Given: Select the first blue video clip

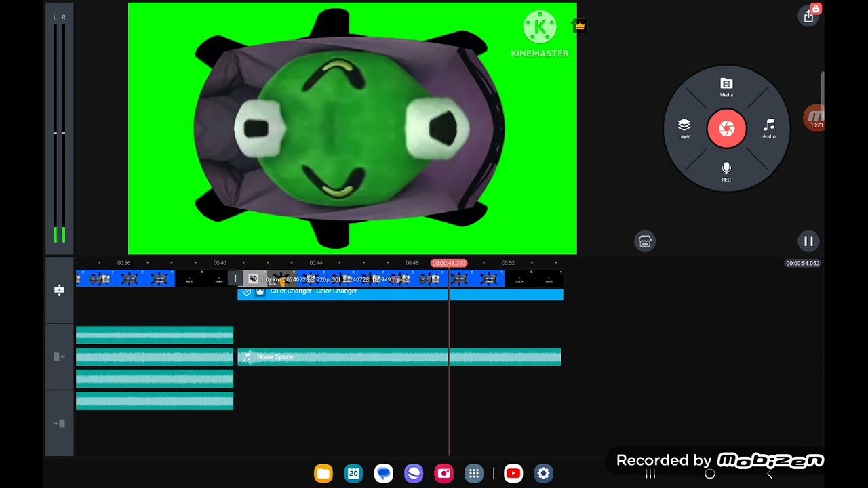Looking at the screenshot, I should click(125, 279).
